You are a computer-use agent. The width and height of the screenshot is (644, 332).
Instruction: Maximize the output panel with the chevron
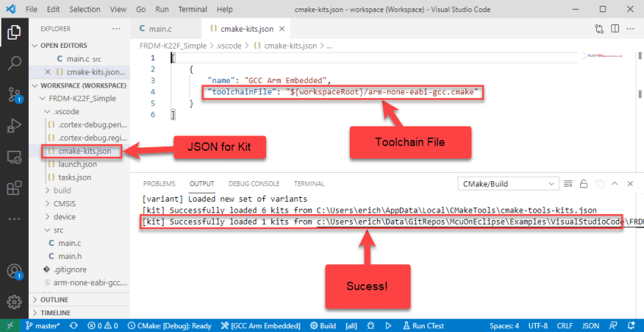[x=614, y=184]
